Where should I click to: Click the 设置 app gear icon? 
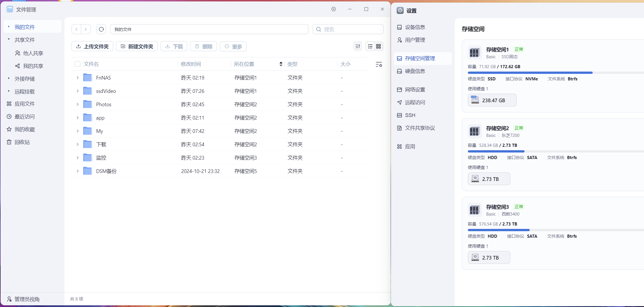400,11
